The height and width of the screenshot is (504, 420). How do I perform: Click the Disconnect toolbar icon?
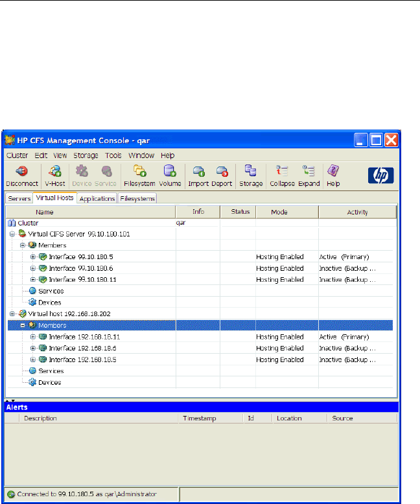[22, 171]
